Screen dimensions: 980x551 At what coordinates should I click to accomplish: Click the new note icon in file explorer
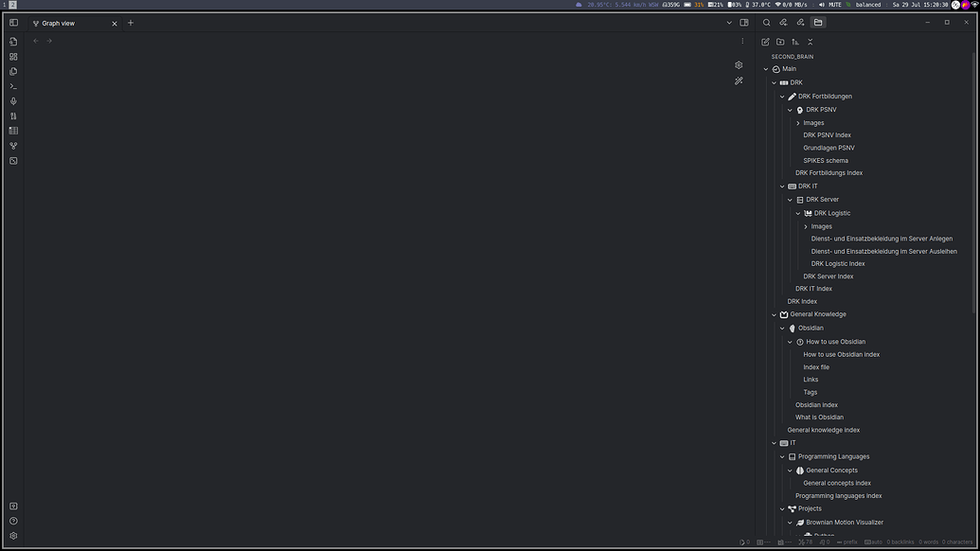point(765,42)
